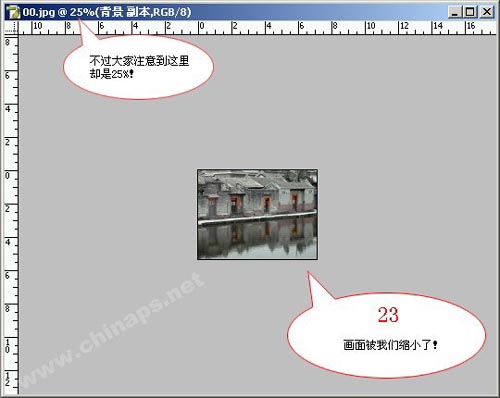Maximize the 00.jpg document window
500x398 pixels.
tap(470, 12)
